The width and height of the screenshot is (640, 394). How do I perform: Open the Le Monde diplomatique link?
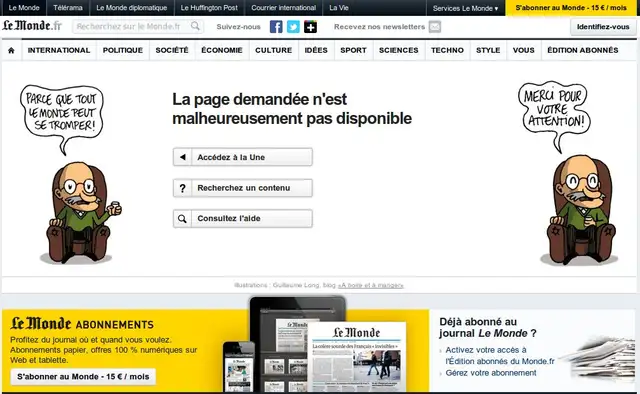[131, 8]
